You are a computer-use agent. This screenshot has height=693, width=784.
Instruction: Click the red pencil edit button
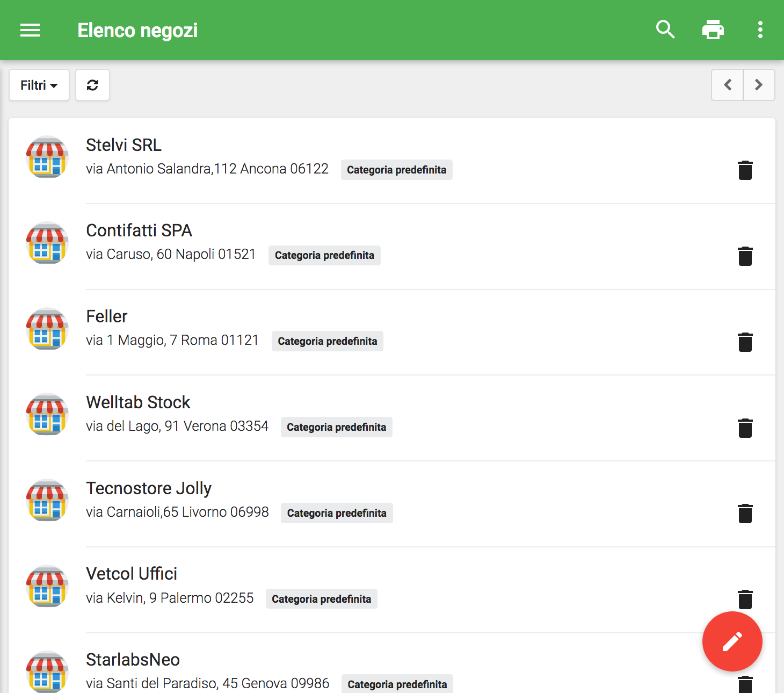732,641
